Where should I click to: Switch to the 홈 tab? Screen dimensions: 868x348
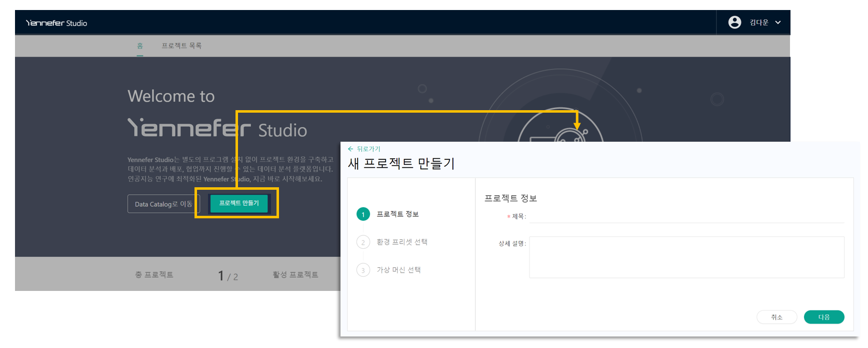pos(140,46)
